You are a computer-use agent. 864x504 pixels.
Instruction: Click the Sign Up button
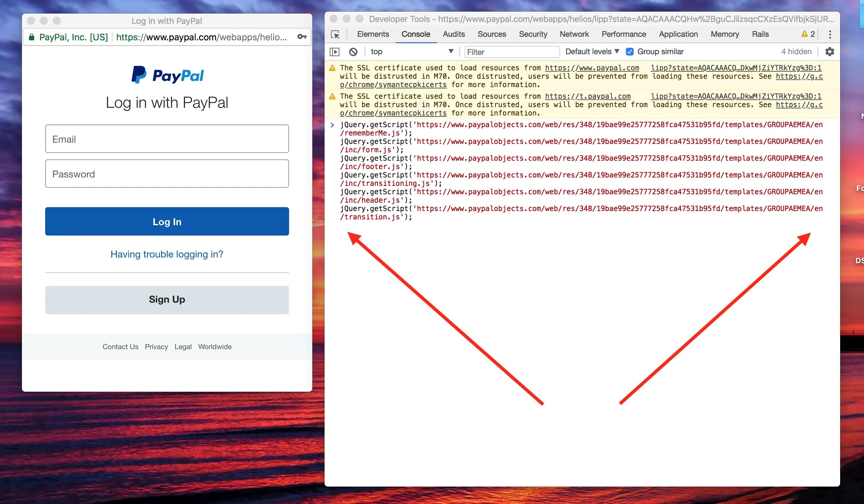[x=167, y=300]
